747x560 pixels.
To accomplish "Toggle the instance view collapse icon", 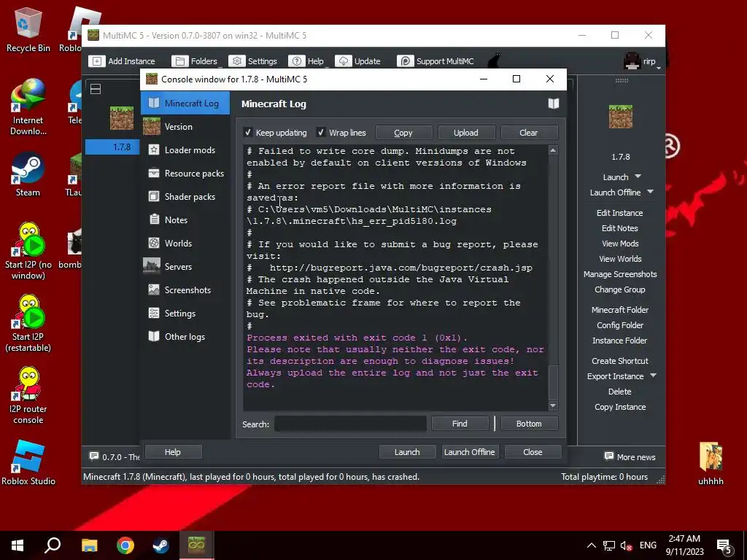I will click(96, 89).
